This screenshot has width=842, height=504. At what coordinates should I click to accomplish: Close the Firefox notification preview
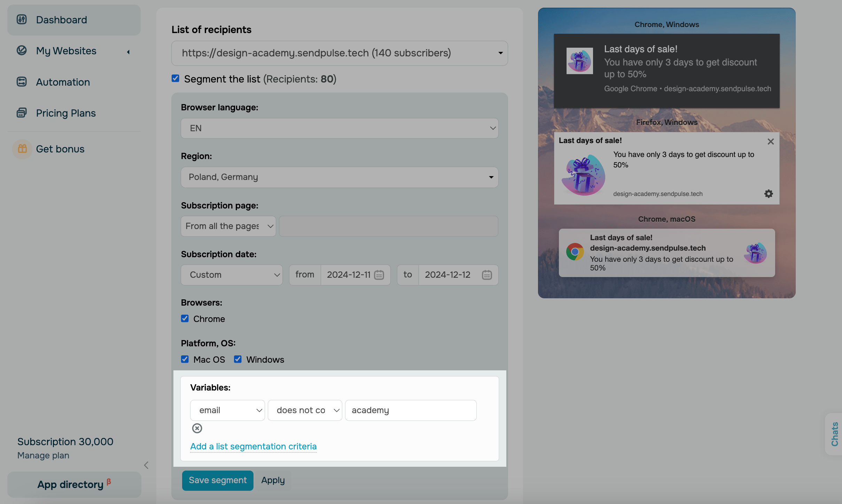click(771, 141)
